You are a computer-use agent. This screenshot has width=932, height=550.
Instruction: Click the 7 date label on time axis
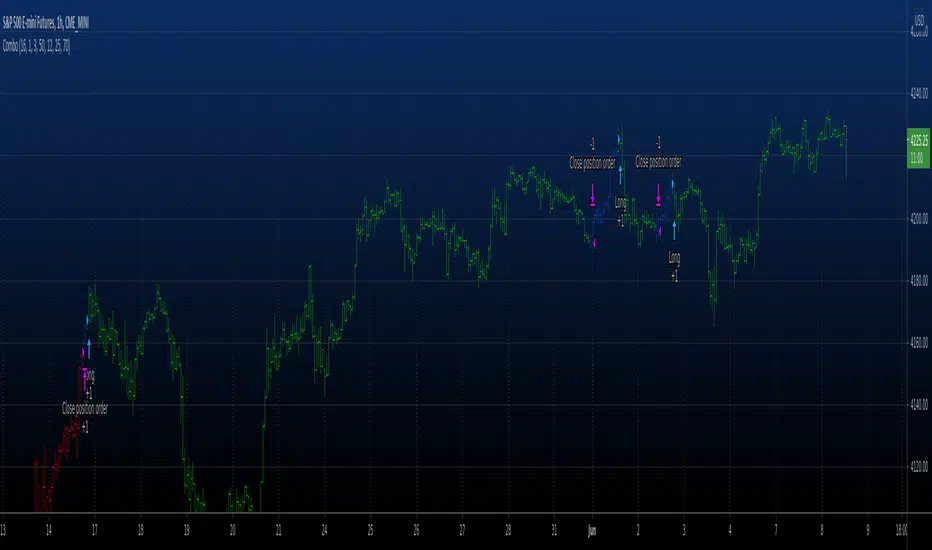[776, 530]
